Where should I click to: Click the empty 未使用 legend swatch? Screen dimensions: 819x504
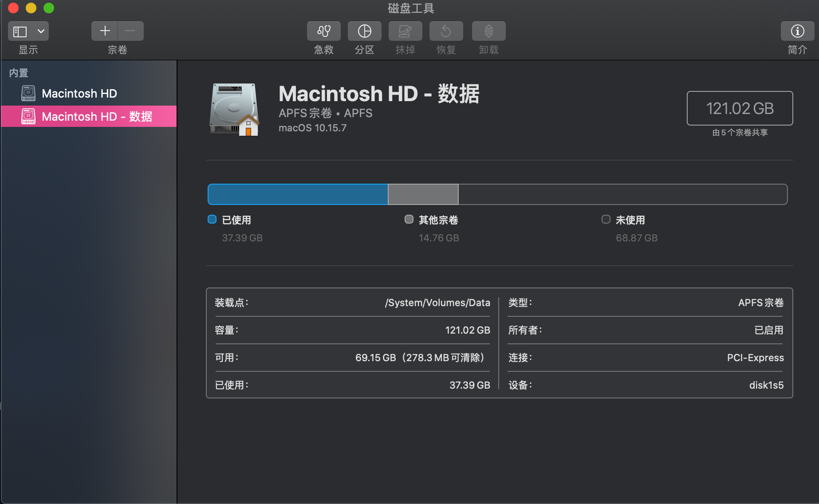click(606, 219)
